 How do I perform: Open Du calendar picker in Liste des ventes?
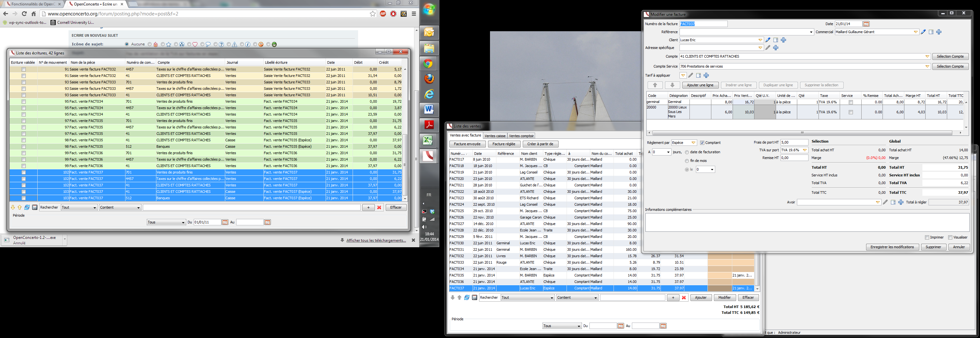[x=621, y=326]
